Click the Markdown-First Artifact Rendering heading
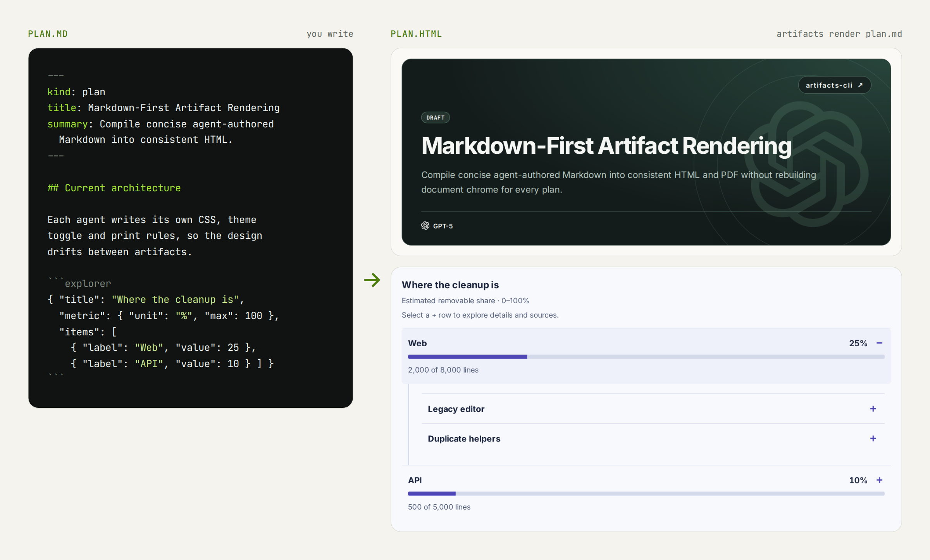 (606, 146)
